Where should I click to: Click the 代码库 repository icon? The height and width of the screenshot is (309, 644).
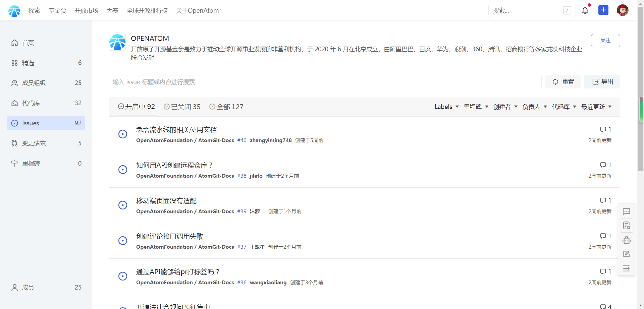(14, 103)
